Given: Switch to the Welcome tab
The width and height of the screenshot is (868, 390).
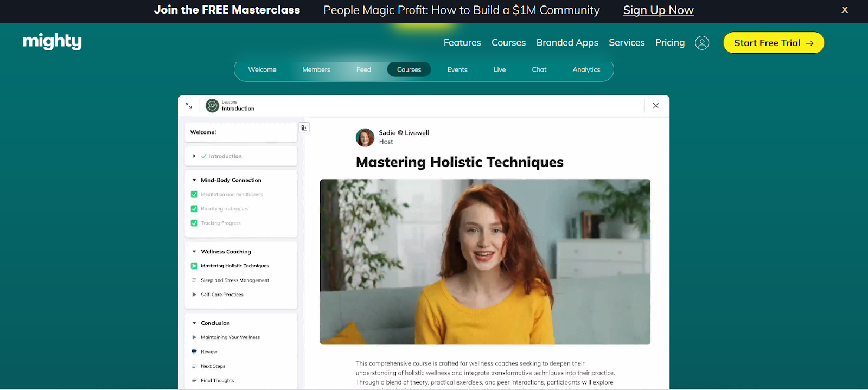Looking at the screenshot, I should coord(262,69).
